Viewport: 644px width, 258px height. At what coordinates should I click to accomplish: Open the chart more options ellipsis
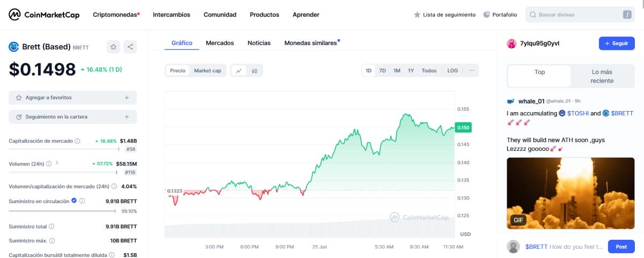click(x=471, y=70)
